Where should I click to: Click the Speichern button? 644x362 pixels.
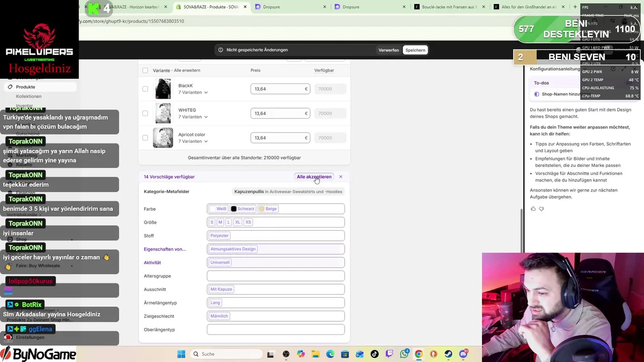click(x=415, y=50)
